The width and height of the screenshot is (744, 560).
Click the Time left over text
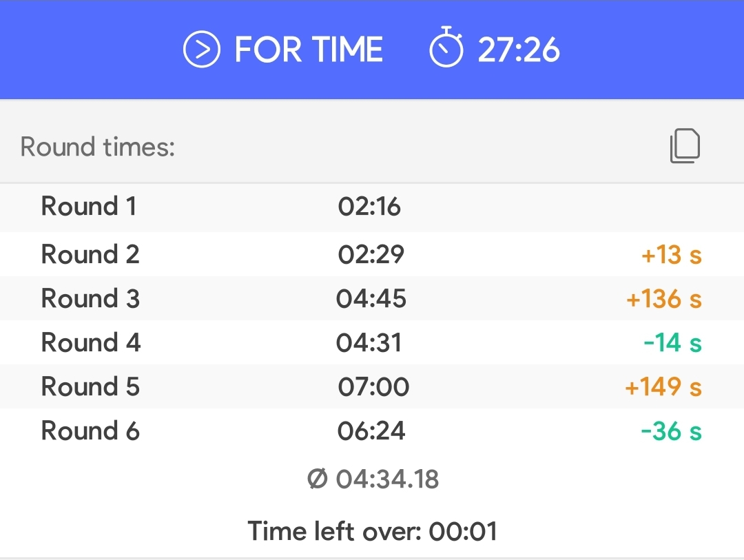point(373,530)
